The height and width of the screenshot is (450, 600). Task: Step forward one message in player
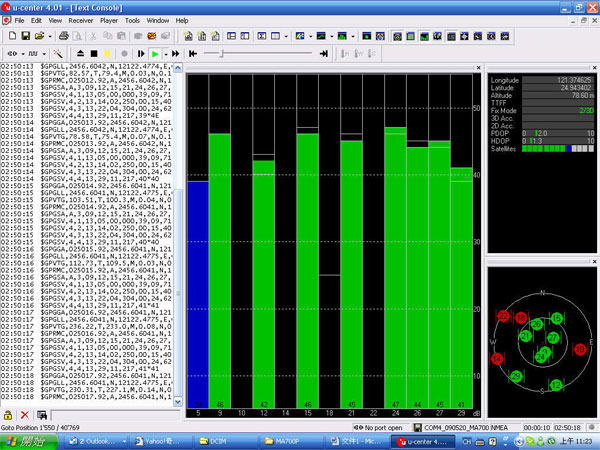click(x=141, y=54)
